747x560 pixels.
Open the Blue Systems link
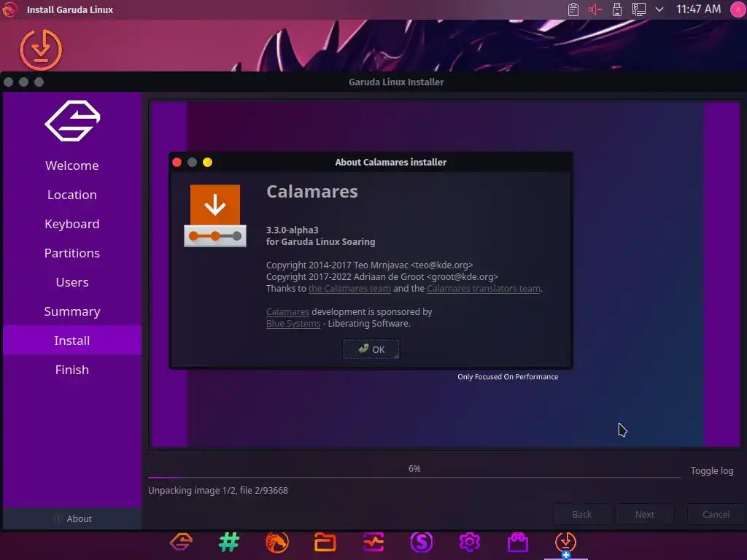(x=293, y=323)
